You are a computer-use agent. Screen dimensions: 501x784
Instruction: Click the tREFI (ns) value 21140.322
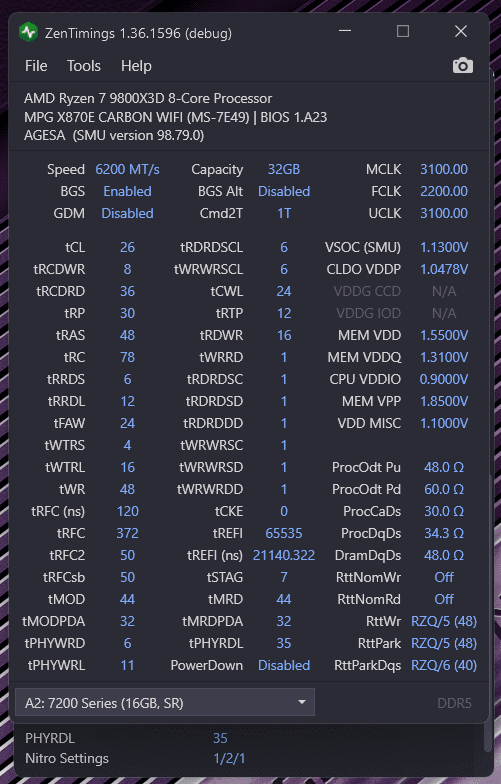click(x=284, y=556)
